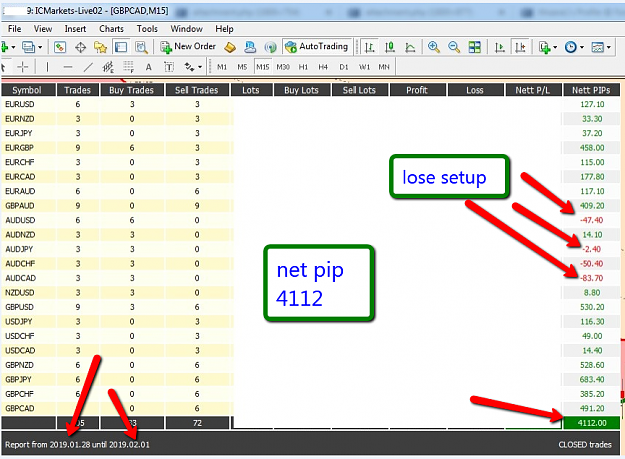This screenshot has width=625, height=459.
Task: Click the report date range text
Action: (77, 445)
